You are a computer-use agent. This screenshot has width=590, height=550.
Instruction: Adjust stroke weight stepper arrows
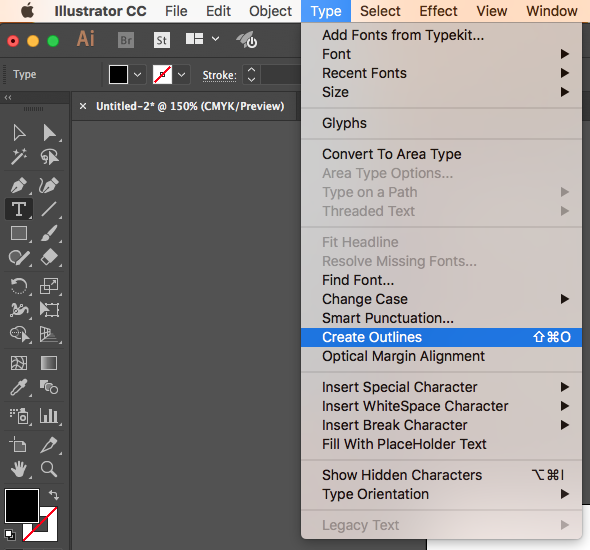251,74
